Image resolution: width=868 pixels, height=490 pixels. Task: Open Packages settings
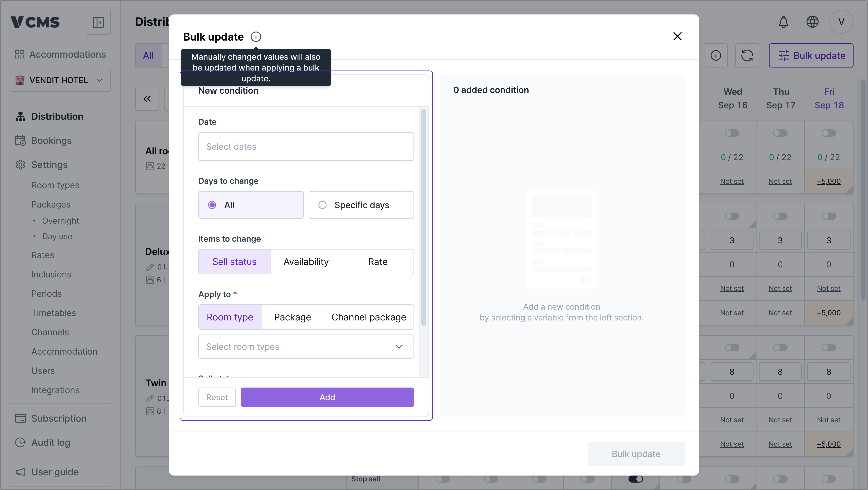pyautogui.click(x=51, y=205)
